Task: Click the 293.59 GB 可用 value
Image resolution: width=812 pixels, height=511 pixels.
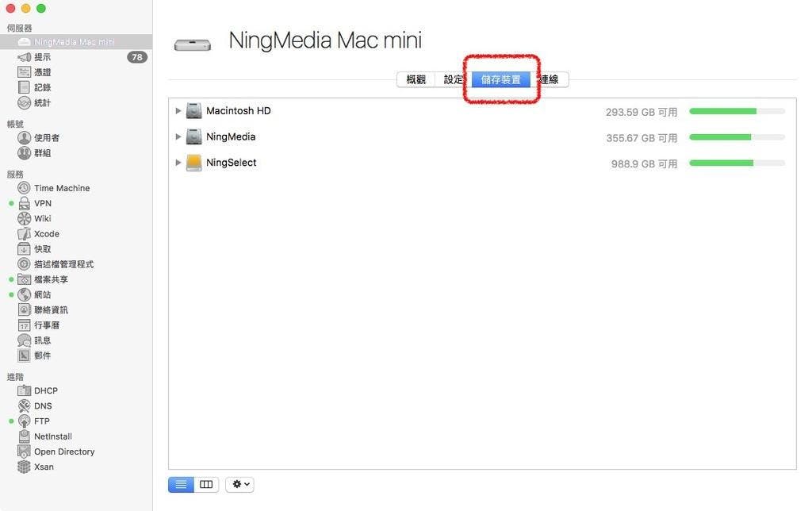Action: tap(642, 112)
